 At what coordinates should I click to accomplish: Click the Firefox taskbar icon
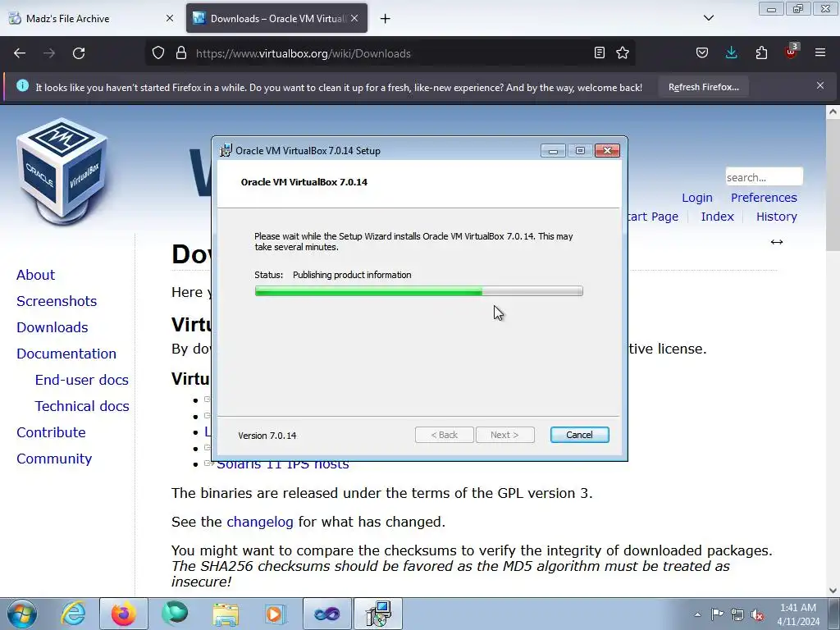click(124, 614)
